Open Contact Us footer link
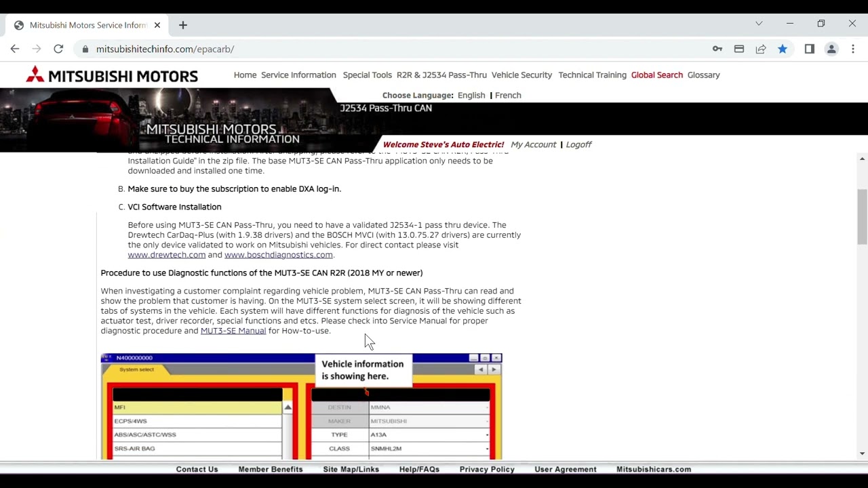Screen dimensions: 868x488 (x=197, y=469)
